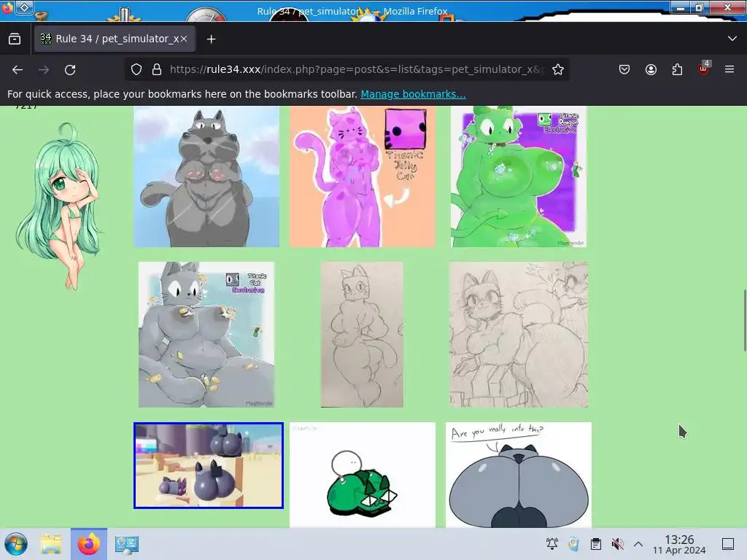
Task: Open the clipboard tray icon
Action: 595,544
